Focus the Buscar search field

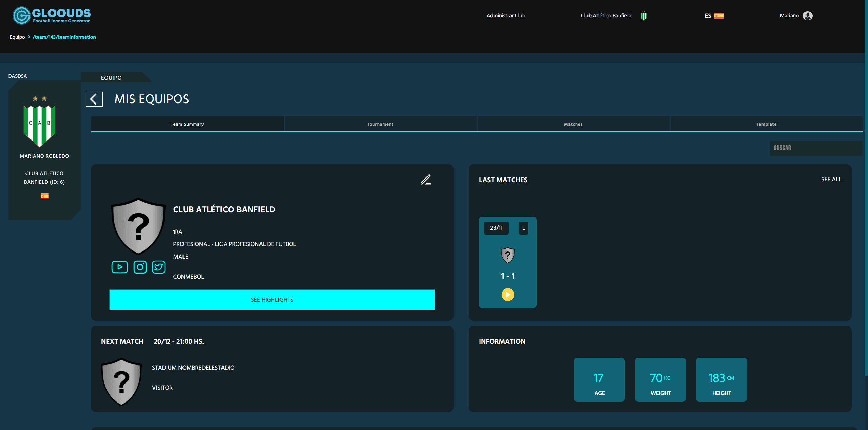[816, 148]
